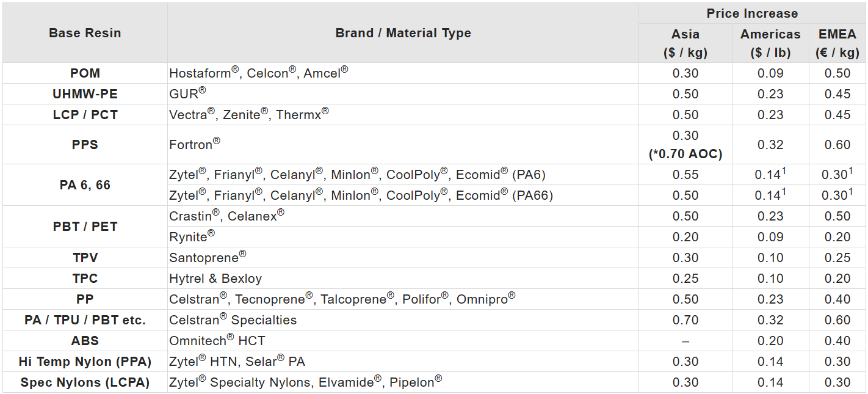Click the "Hi Temp Nylon (PPA)" row label
868x394 pixels.
[x=85, y=362]
